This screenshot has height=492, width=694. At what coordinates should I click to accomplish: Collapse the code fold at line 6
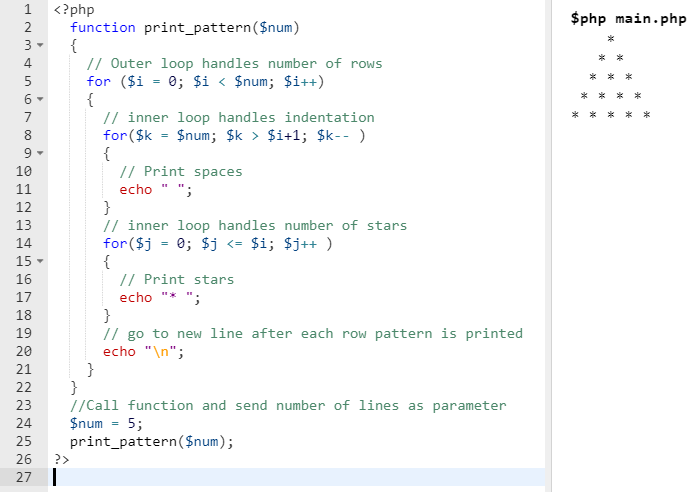tap(40, 99)
